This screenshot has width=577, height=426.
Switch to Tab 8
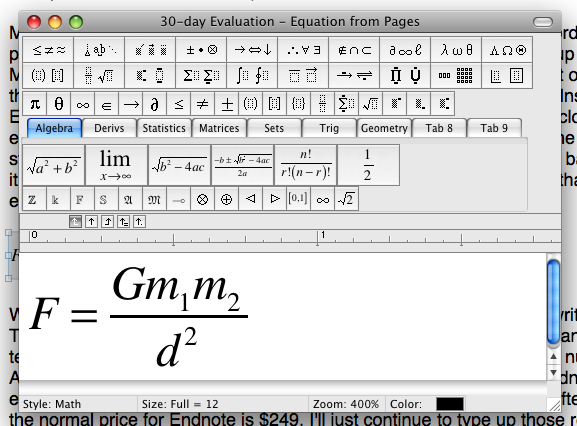click(439, 128)
